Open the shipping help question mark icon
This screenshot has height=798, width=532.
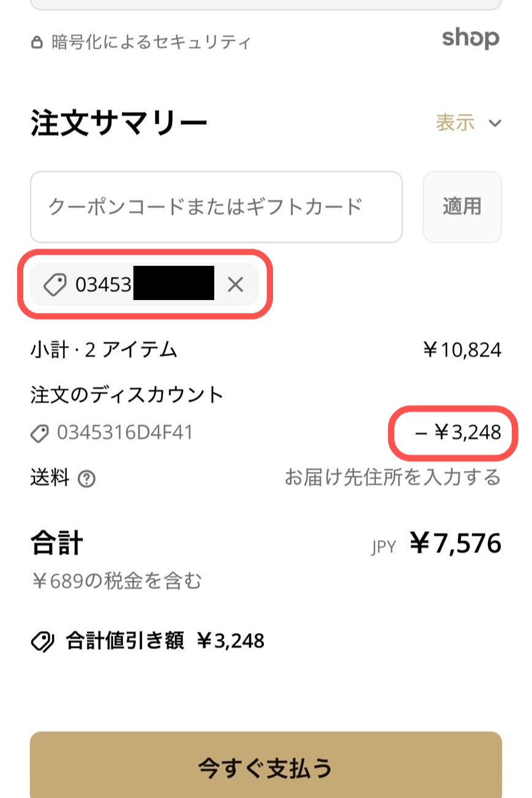click(87, 479)
